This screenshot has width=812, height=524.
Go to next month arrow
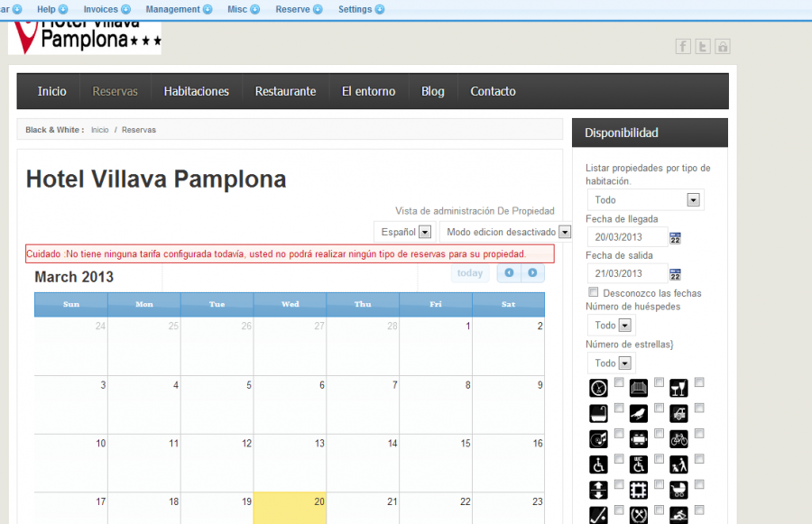pos(532,273)
